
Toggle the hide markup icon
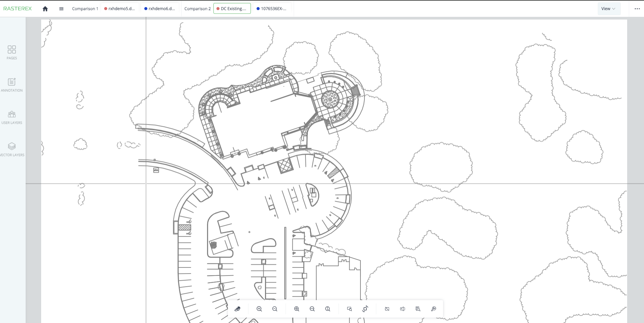click(387, 309)
